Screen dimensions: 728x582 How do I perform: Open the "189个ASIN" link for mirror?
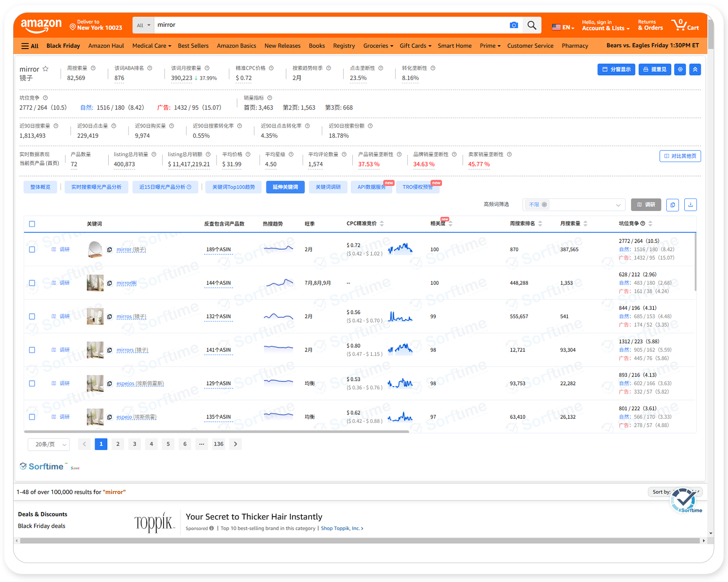coord(218,250)
